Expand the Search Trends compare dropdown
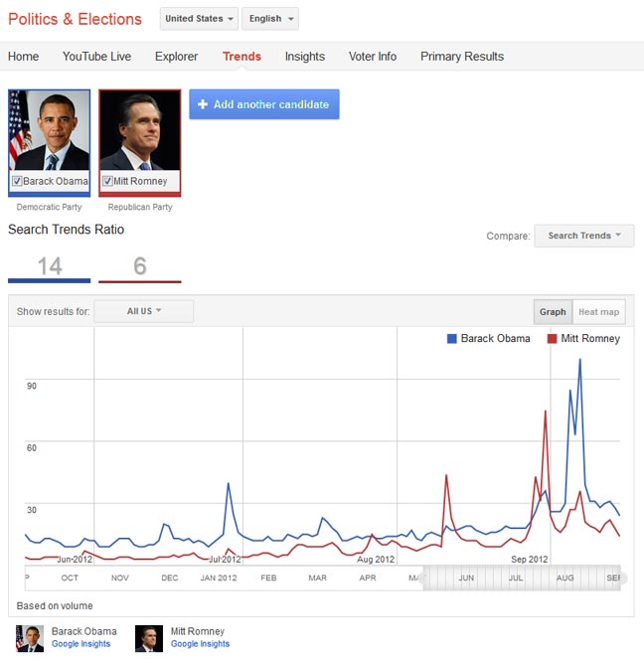644x661 pixels. 583,236
